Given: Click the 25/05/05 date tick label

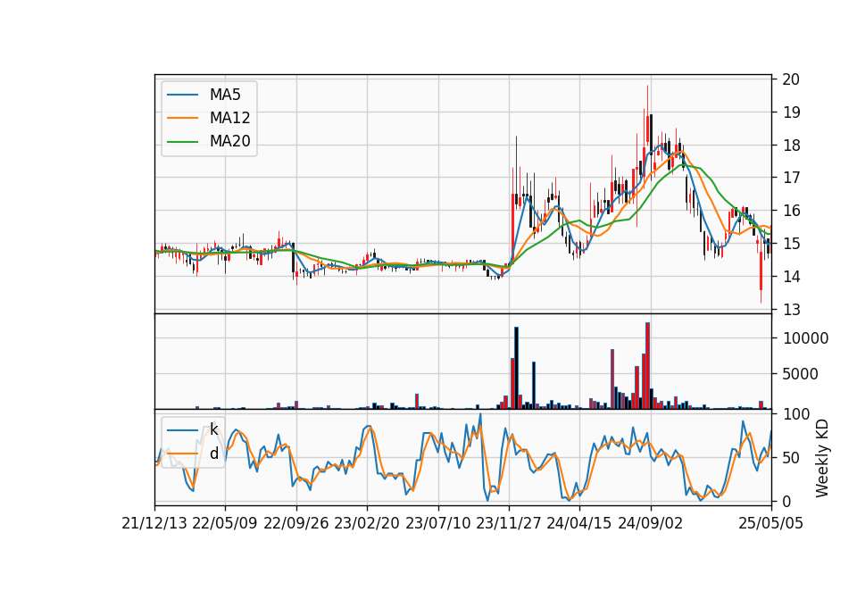Looking at the screenshot, I should point(771,523).
